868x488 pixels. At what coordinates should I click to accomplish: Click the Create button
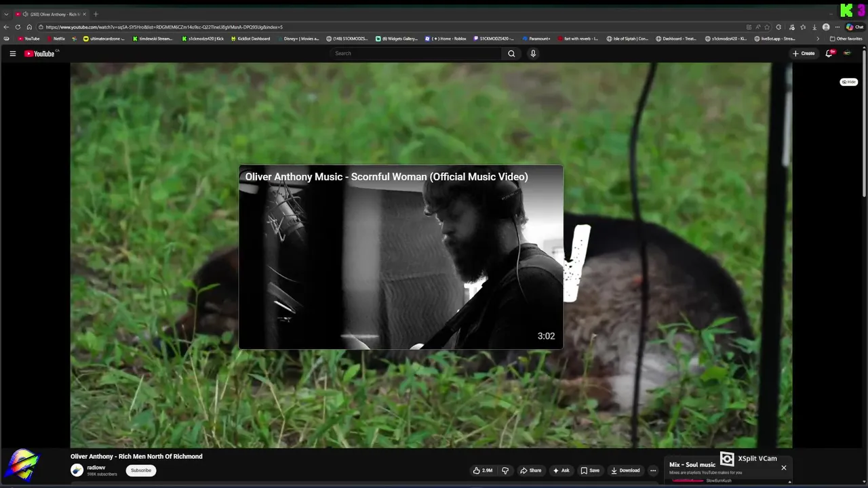804,54
